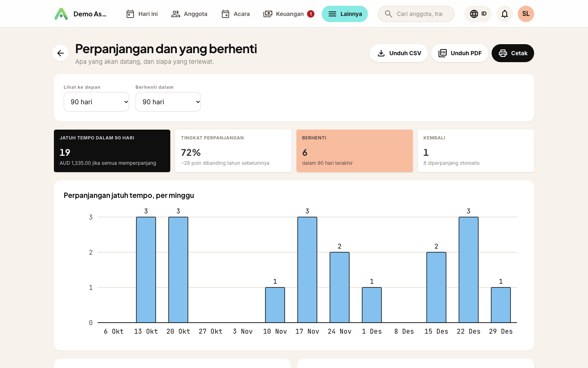The width and height of the screenshot is (588, 368).
Task: Click the '3 Nov' axis label
Action: click(x=243, y=331)
